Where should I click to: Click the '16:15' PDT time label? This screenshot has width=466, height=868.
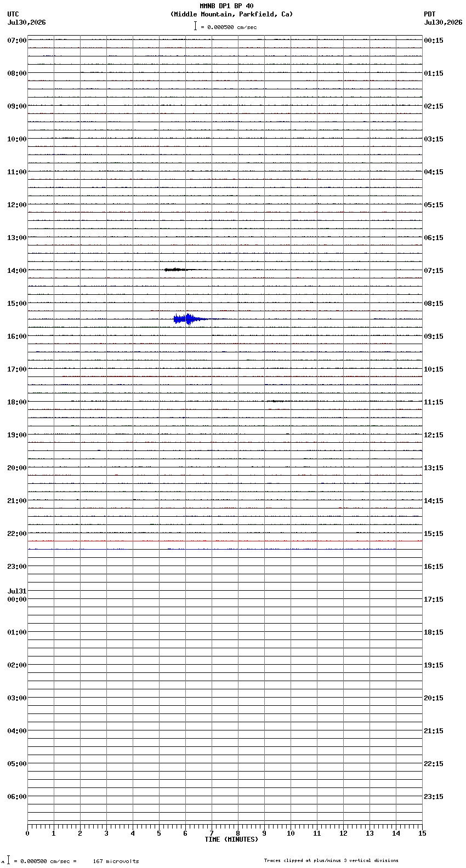coord(434,567)
